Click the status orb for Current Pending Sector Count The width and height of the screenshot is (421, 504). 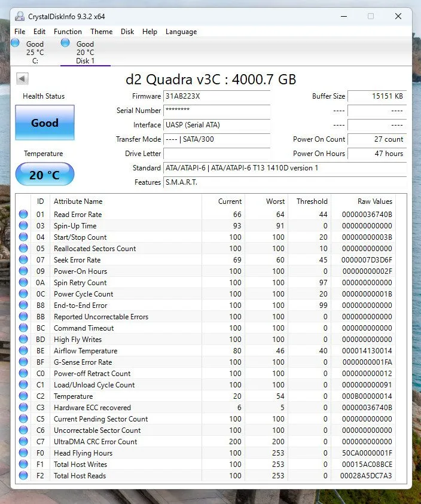[23, 419]
